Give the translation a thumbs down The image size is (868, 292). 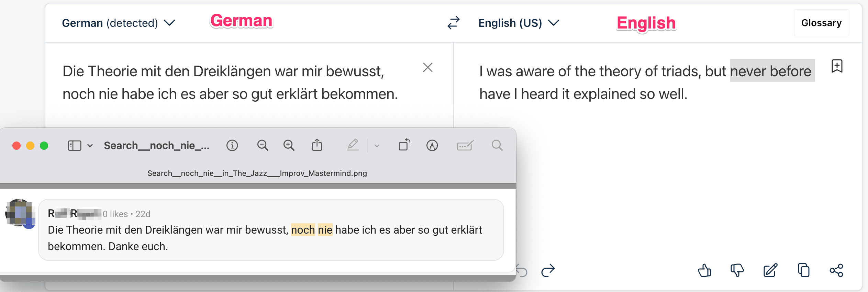pos(737,271)
